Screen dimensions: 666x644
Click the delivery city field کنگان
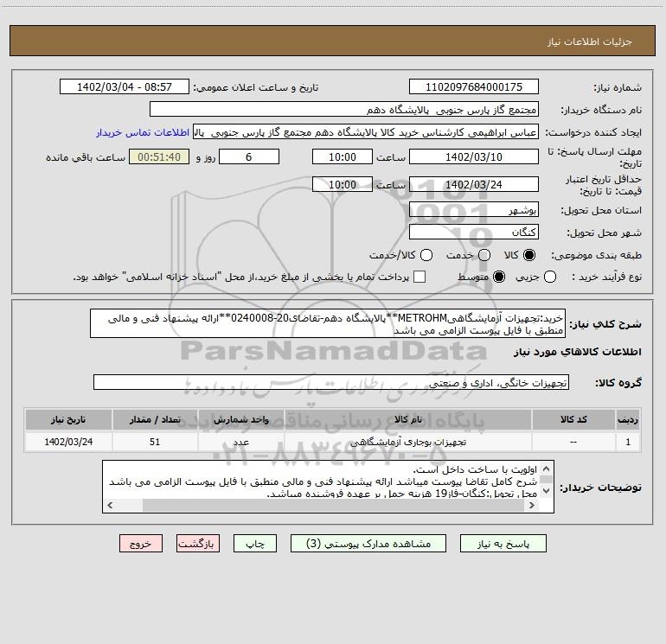tap(474, 232)
